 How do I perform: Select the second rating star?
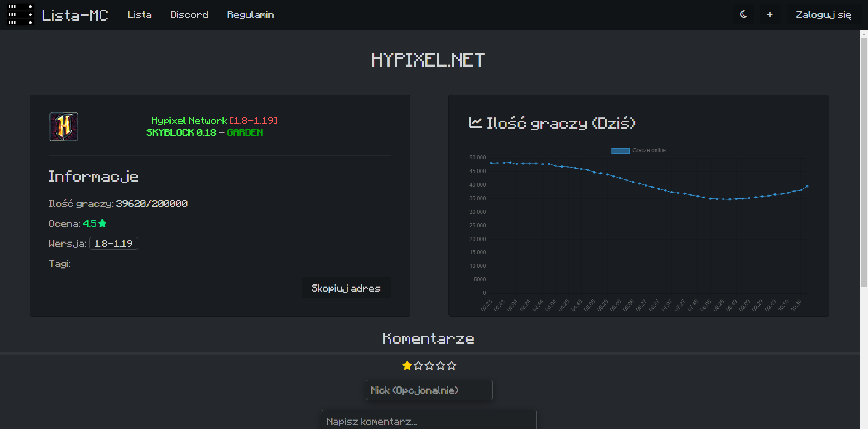click(418, 366)
